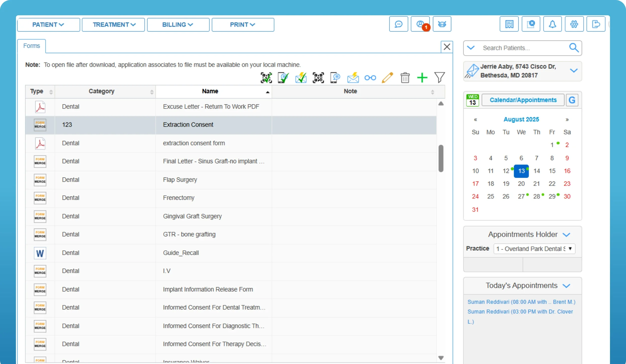Click the QR code without checkmark icon
The width and height of the screenshot is (626, 364).
(x=318, y=78)
